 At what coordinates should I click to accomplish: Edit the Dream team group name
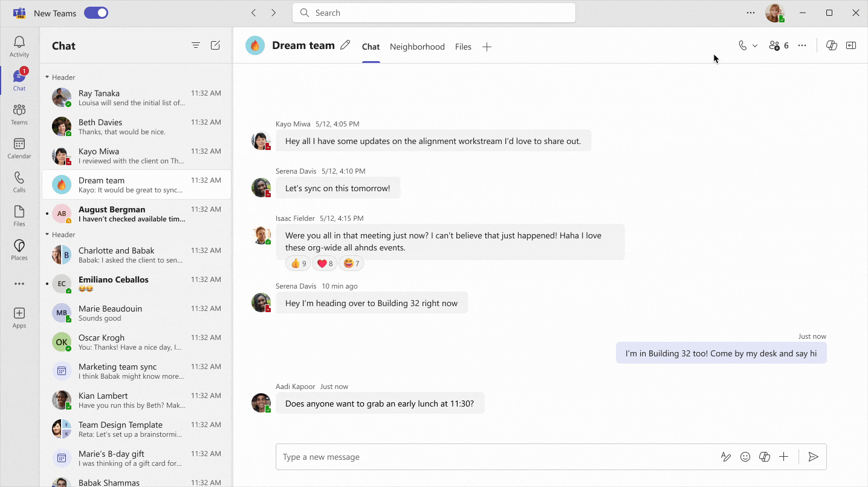[x=345, y=45]
